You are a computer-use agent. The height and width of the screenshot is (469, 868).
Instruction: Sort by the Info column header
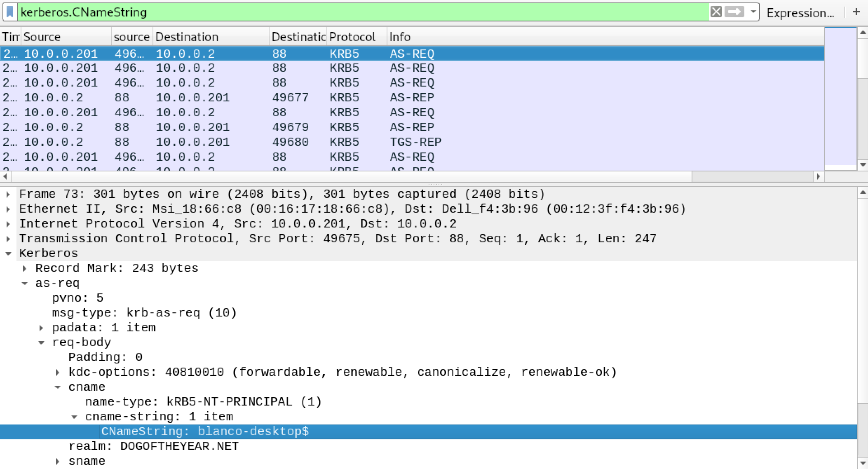pyautogui.click(x=400, y=37)
